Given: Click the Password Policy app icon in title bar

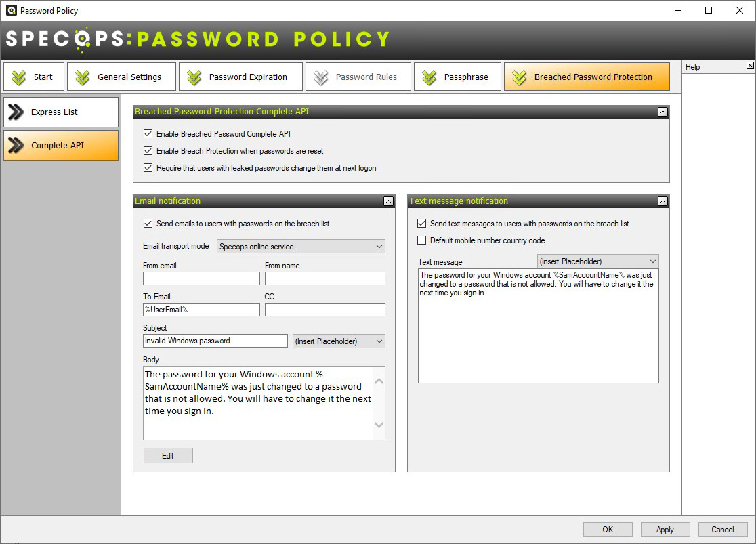Looking at the screenshot, I should tap(11, 10).
